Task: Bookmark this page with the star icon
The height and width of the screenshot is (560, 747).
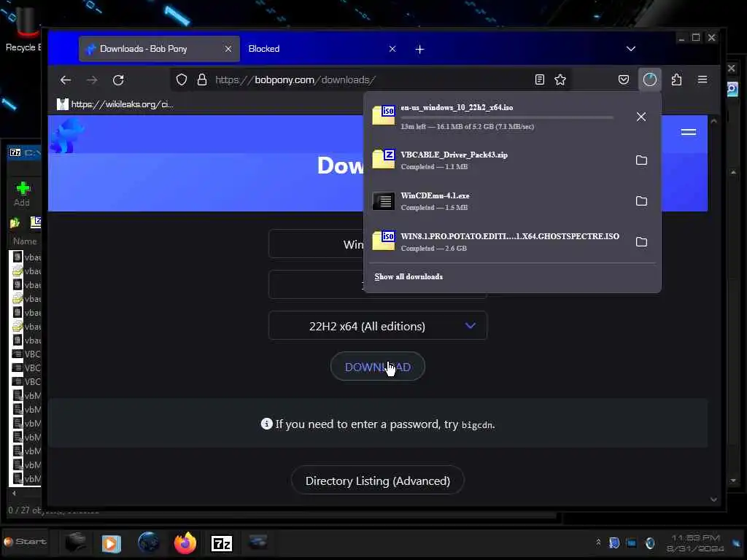Action: [560, 79]
